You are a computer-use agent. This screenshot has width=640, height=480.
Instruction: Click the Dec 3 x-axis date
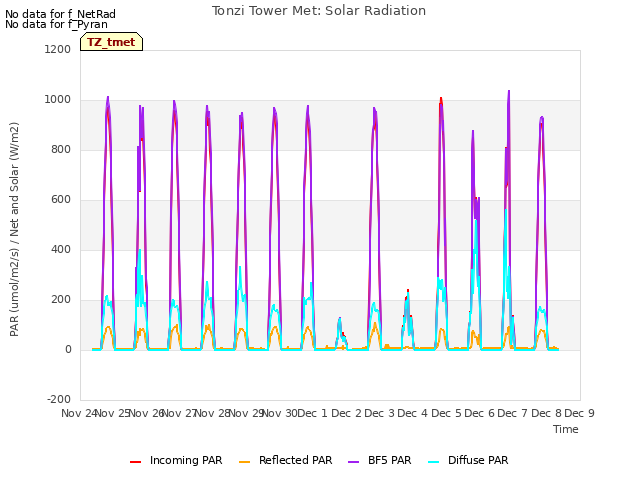[x=379, y=413]
